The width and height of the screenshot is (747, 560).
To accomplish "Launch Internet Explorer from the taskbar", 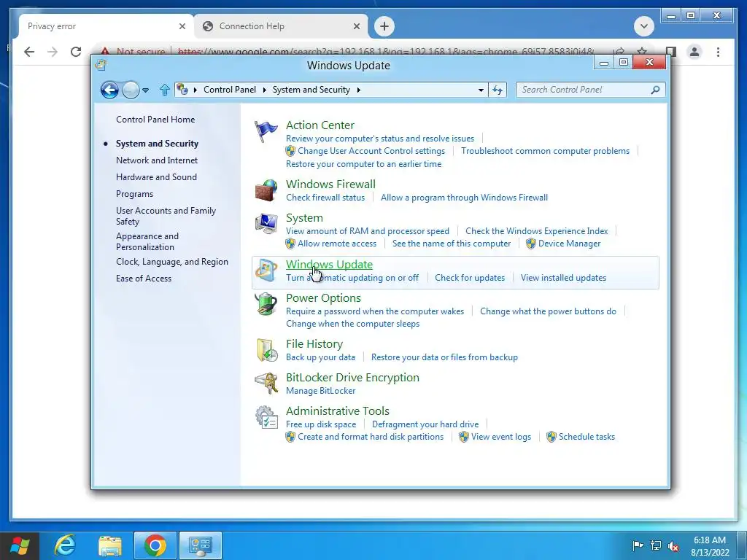I will point(65,545).
